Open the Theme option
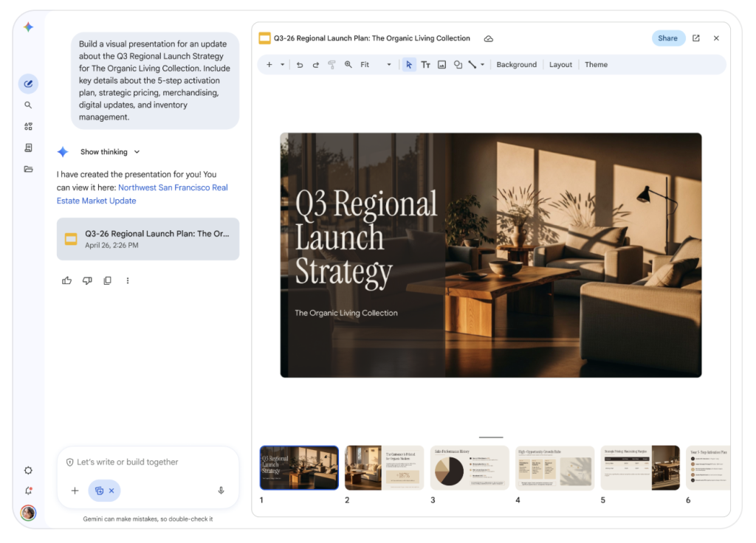The width and height of the screenshot is (756, 543). [x=597, y=65]
